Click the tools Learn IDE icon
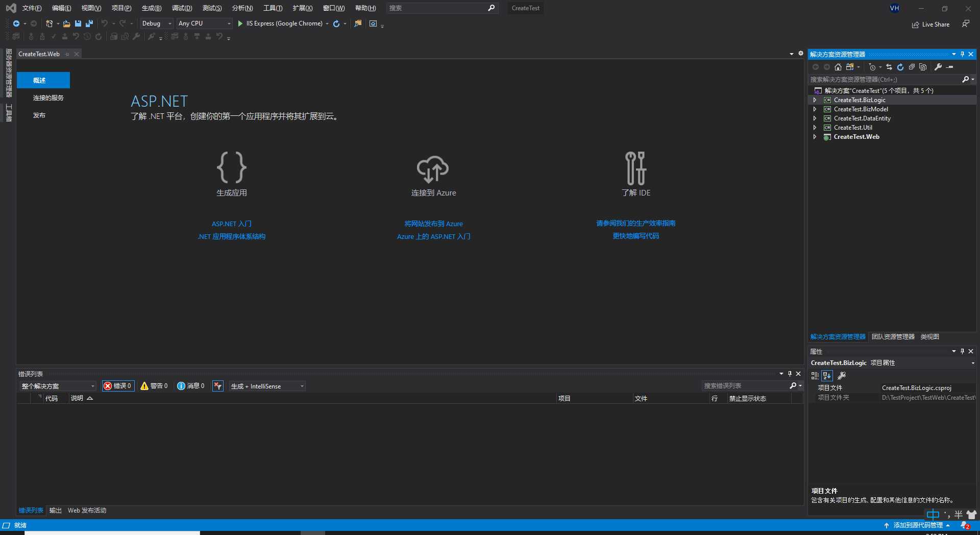 click(x=636, y=168)
